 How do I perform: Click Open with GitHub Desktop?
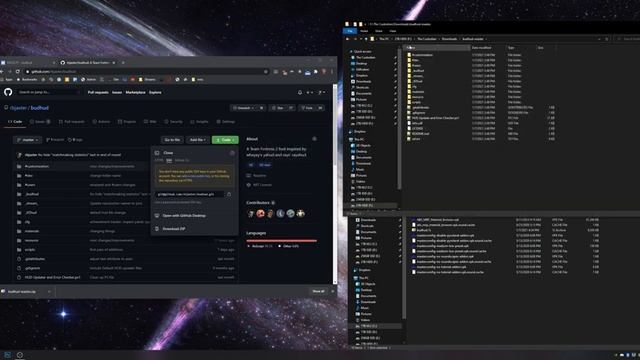pyautogui.click(x=184, y=216)
